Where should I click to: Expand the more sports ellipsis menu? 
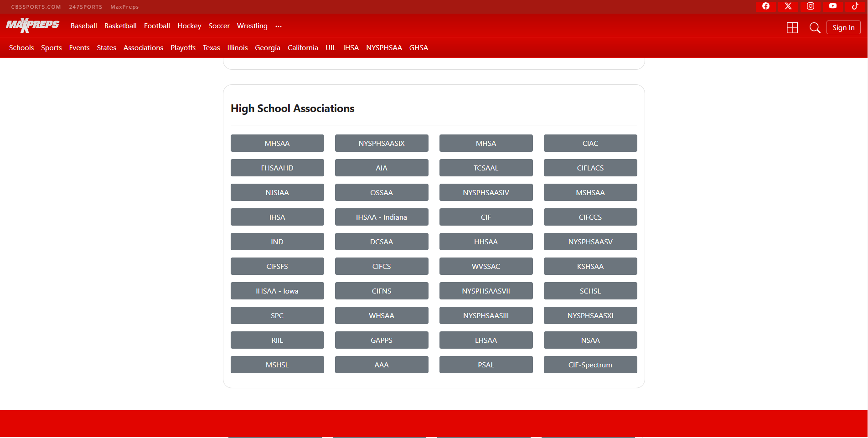279,26
